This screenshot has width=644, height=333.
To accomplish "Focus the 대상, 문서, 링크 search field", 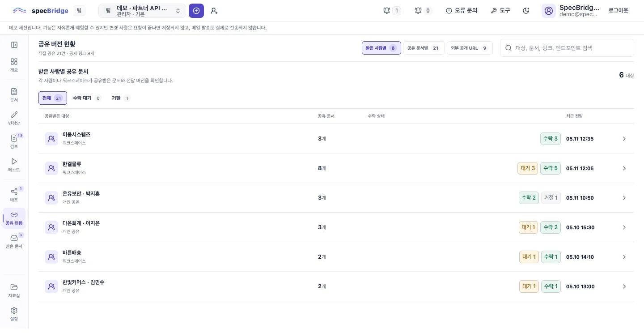I will (x=567, y=48).
